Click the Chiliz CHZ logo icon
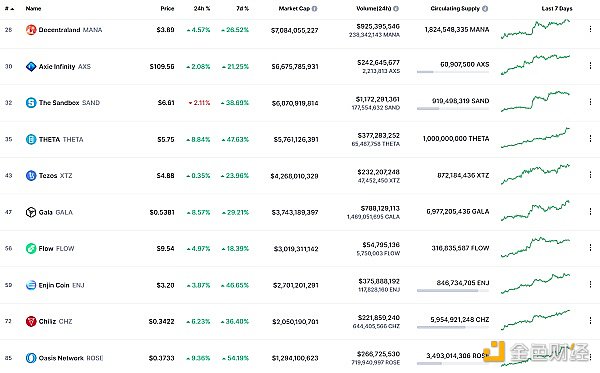 pos(31,321)
